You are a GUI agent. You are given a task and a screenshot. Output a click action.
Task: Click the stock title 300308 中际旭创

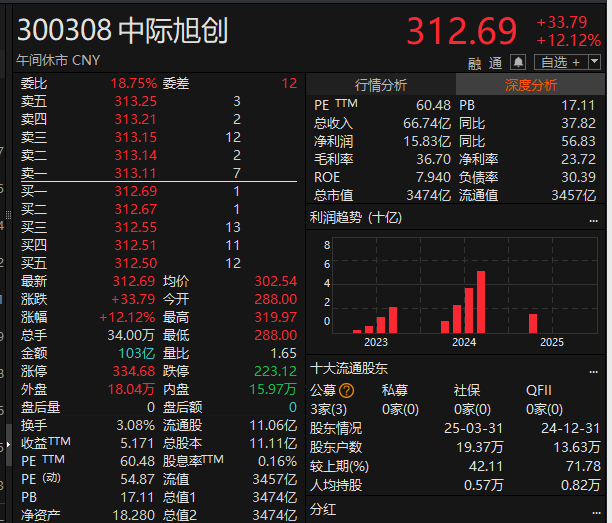[x=122, y=31]
